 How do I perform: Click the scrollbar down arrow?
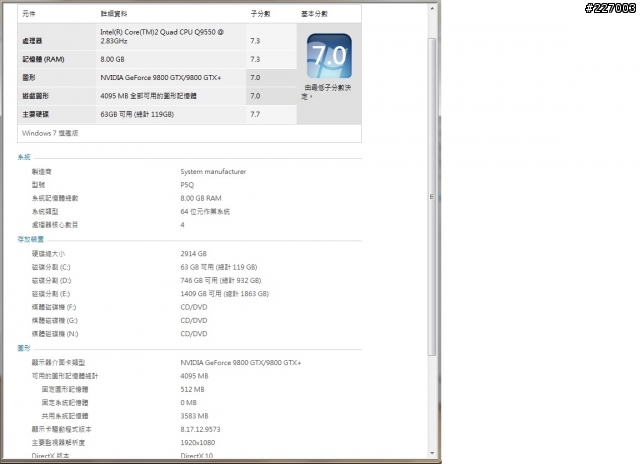(x=432, y=453)
